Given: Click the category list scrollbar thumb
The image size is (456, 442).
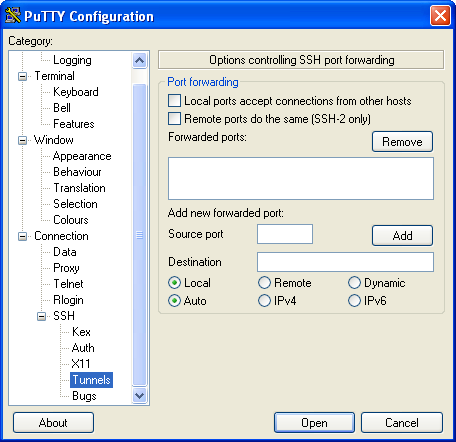Looking at the screenshot, I should click(139, 235).
